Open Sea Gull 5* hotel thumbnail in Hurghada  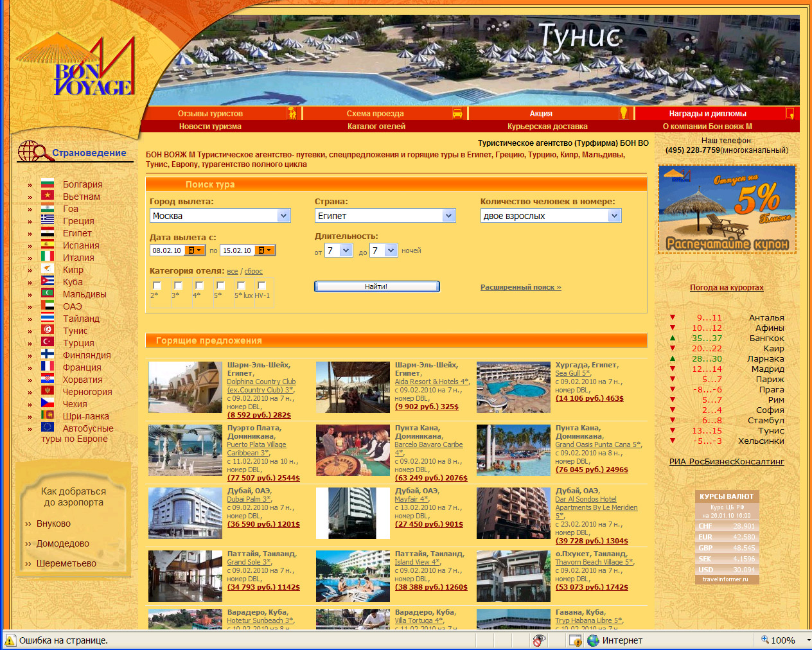coord(513,387)
